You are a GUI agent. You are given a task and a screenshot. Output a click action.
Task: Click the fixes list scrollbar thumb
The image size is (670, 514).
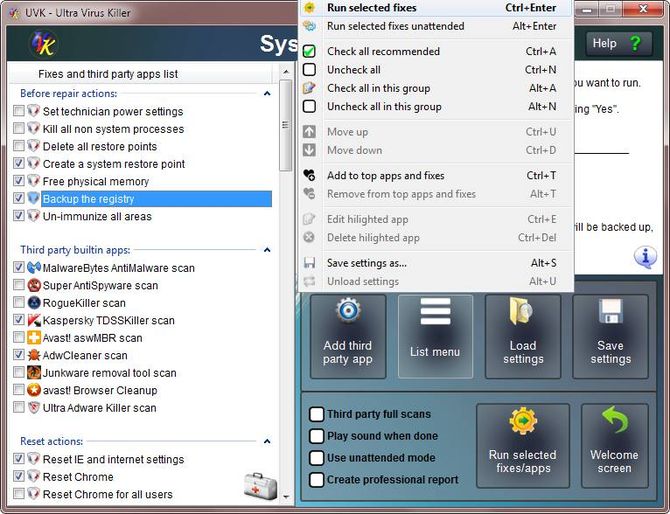(285, 125)
